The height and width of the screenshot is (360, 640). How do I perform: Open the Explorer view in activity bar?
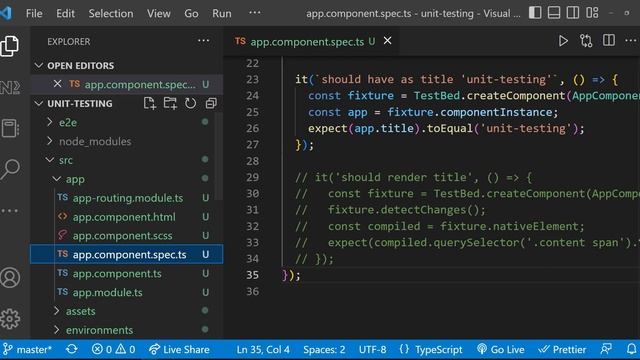10,46
